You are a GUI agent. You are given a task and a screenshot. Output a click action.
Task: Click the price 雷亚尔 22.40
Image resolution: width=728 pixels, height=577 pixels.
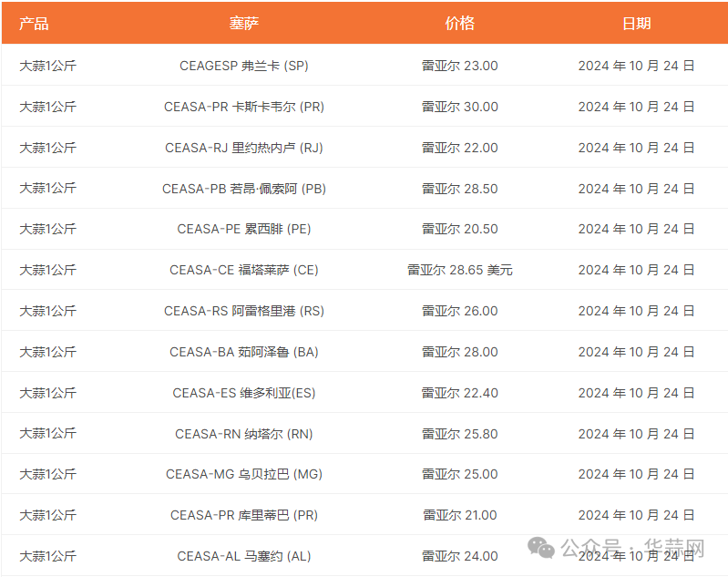point(459,393)
